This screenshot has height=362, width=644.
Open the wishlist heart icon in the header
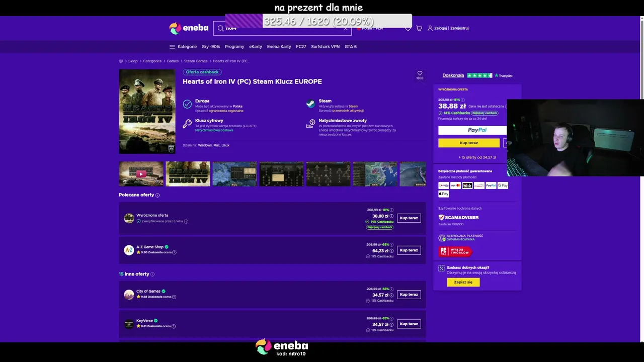408,28
